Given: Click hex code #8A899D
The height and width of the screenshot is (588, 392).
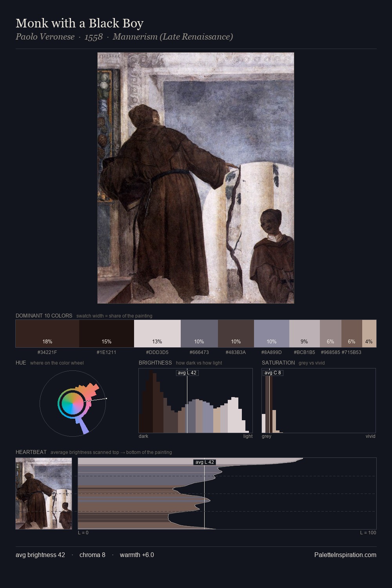Looking at the screenshot, I should coord(272,352).
